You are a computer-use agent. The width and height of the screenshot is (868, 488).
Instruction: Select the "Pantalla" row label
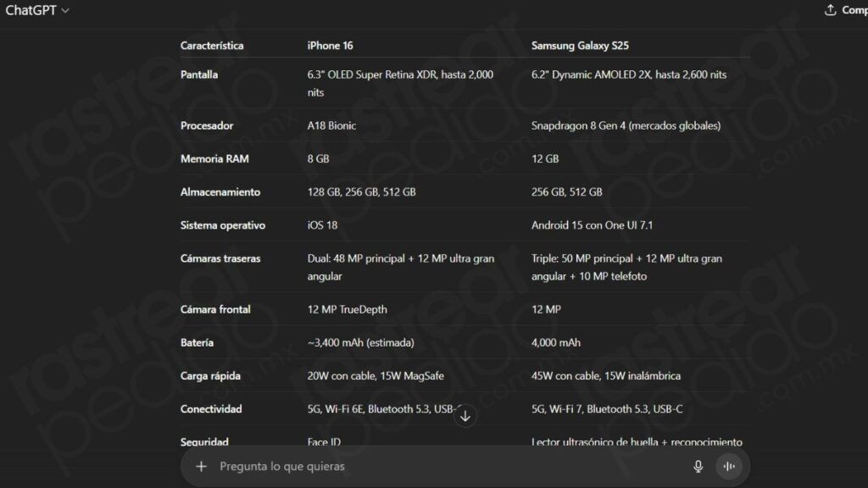[199, 75]
